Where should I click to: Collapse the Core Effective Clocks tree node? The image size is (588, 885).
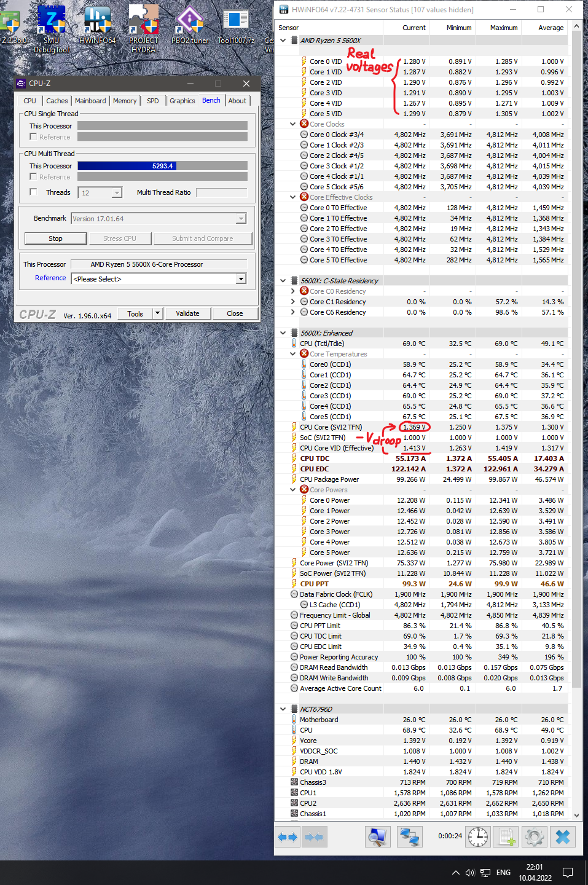coord(292,197)
